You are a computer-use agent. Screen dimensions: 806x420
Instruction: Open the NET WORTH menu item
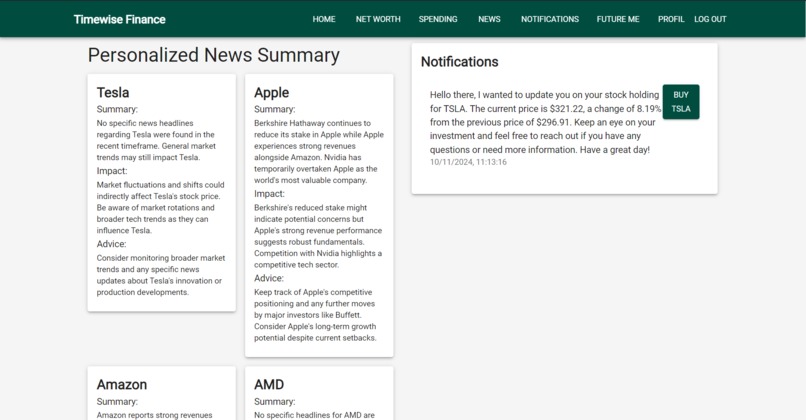point(378,19)
